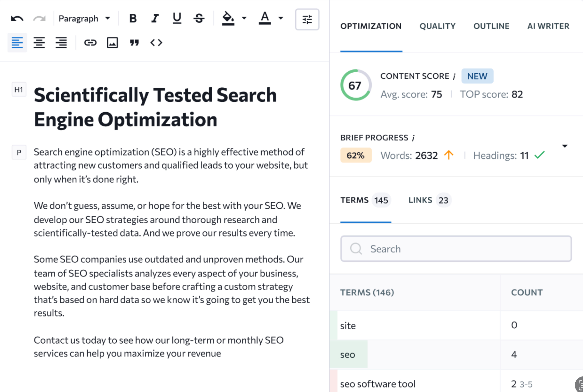583x392 pixels.
Task: Apply italic styling
Action: [155, 18]
